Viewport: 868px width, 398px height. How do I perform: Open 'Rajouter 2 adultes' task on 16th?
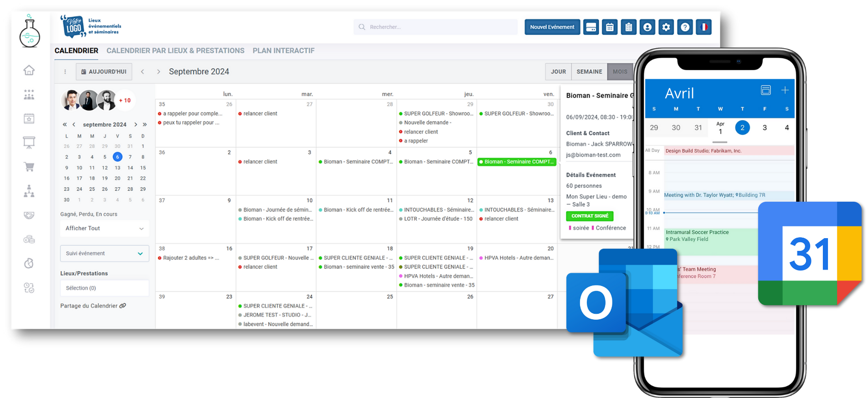189,258
